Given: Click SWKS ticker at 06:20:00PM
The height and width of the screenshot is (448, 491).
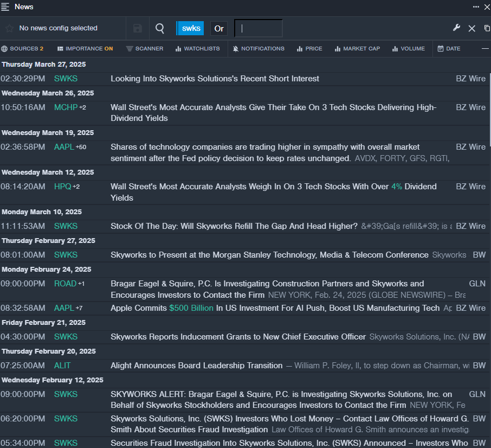Looking at the screenshot, I should click(x=66, y=419).
